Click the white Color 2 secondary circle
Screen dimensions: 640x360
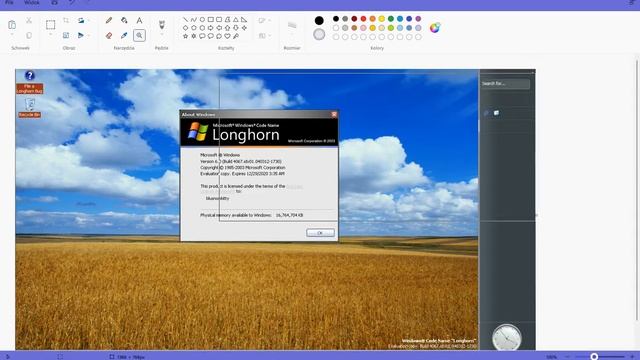tap(319, 34)
